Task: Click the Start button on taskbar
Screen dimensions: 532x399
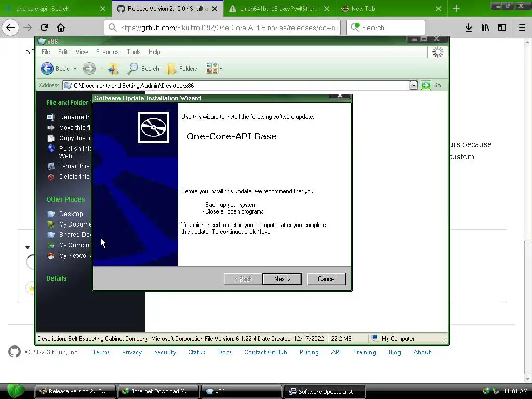Action: (x=15, y=391)
